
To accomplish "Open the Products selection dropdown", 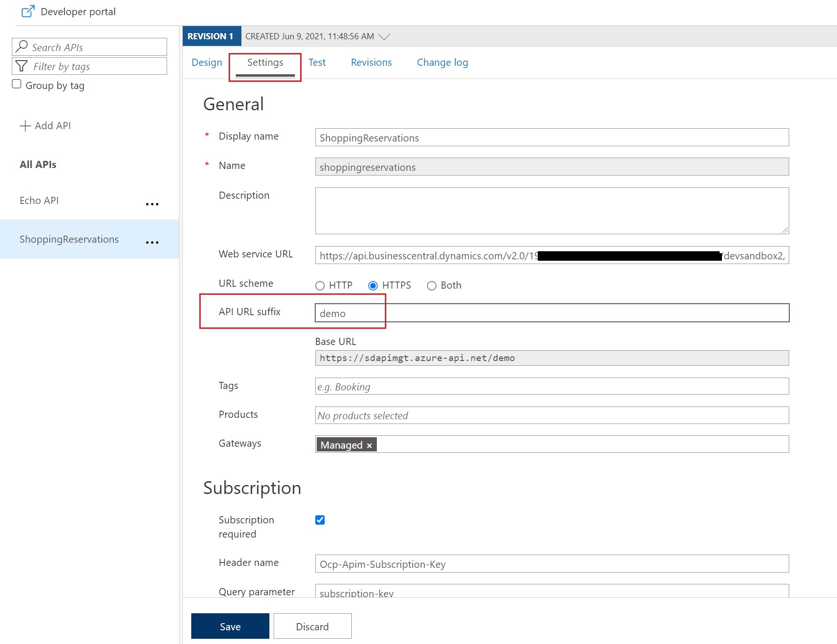I will point(552,415).
